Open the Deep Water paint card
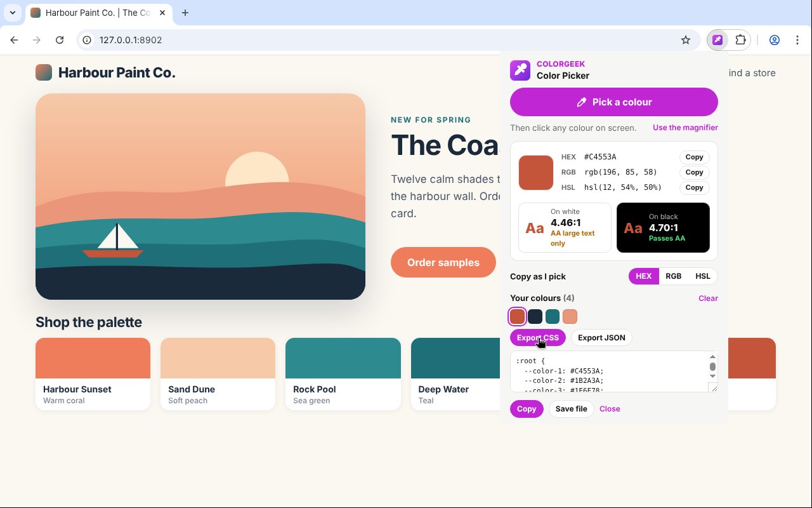The height and width of the screenshot is (508, 812). click(x=455, y=374)
